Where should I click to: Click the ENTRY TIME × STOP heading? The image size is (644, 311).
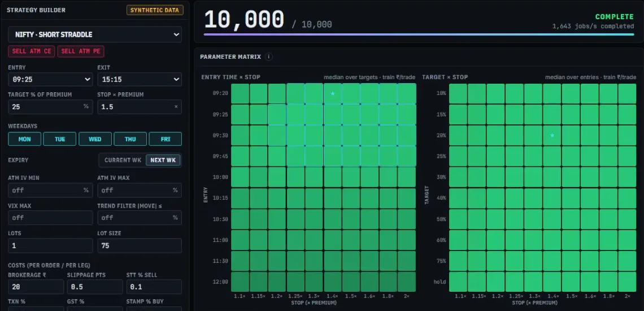231,77
